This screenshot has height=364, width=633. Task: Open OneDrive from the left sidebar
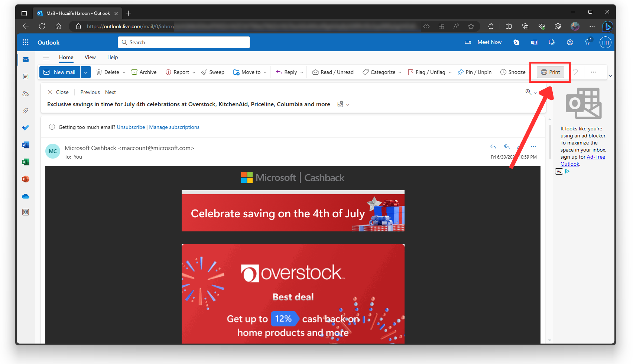25,196
